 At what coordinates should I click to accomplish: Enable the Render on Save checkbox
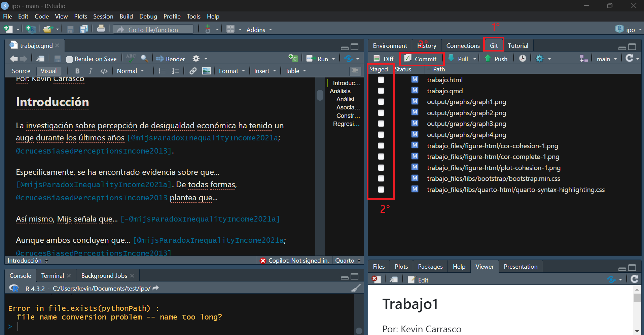pos(70,59)
